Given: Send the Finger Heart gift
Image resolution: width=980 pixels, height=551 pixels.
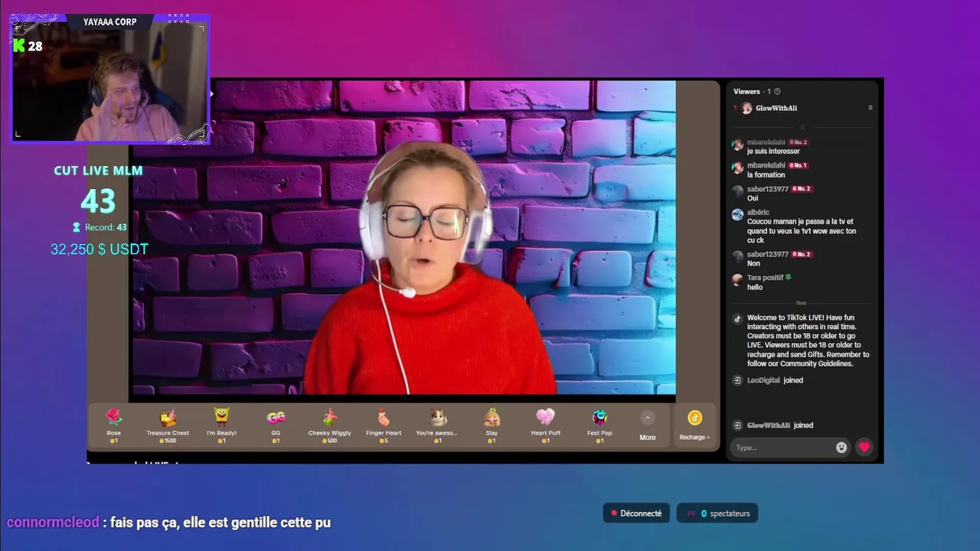Looking at the screenshot, I should coord(384,425).
